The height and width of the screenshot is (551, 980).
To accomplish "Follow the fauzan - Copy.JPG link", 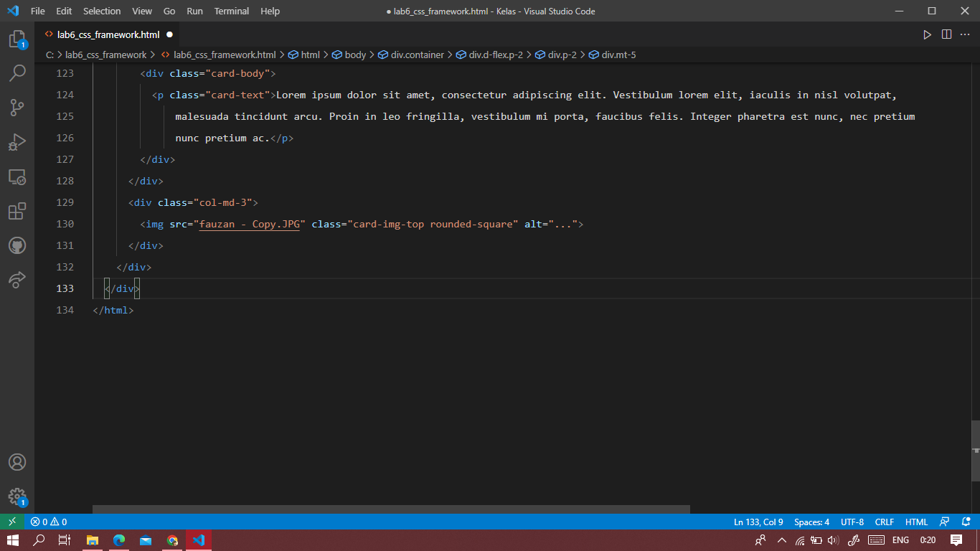I will click(x=249, y=224).
